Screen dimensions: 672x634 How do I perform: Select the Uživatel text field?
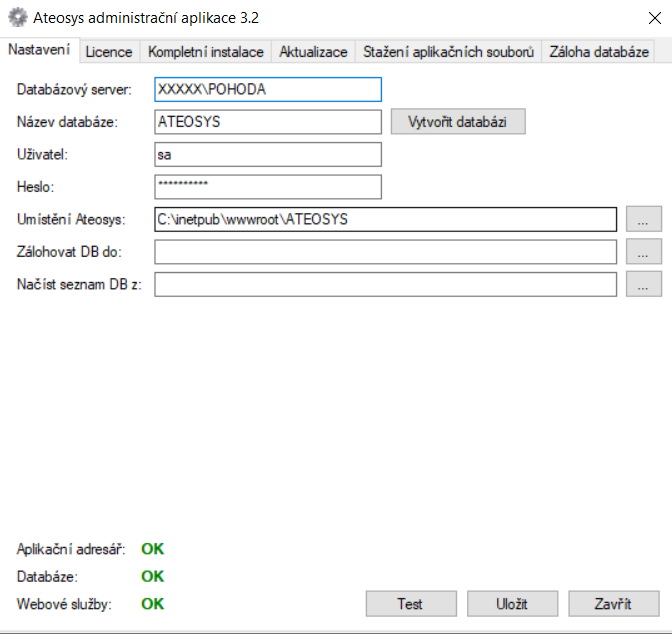pyautogui.click(x=268, y=155)
